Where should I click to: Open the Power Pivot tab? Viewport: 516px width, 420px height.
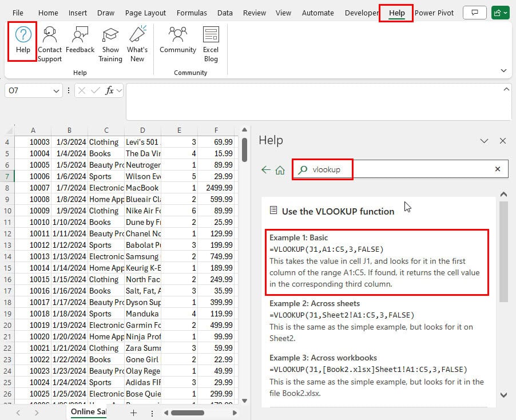[x=434, y=13]
